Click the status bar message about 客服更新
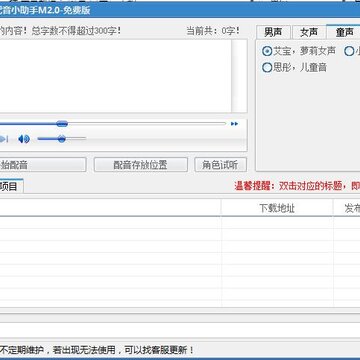The height and width of the screenshot is (360, 360). pyautogui.click(x=97, y=350)
